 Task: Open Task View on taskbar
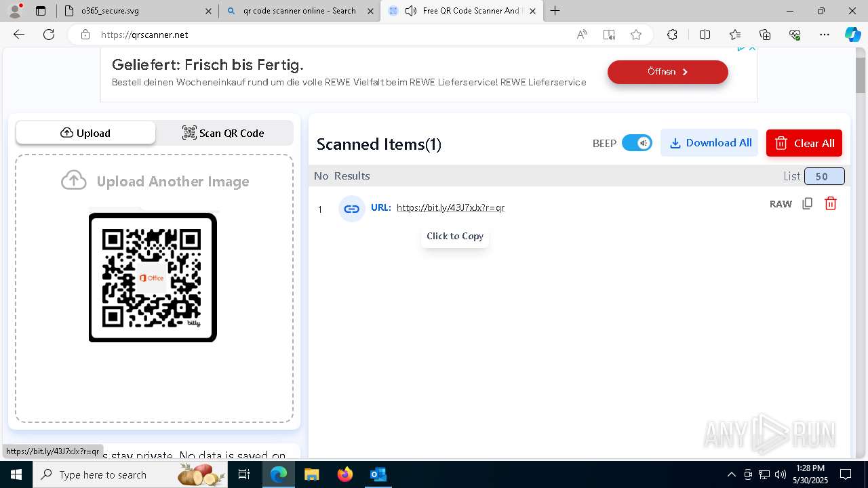pos(245,474)
